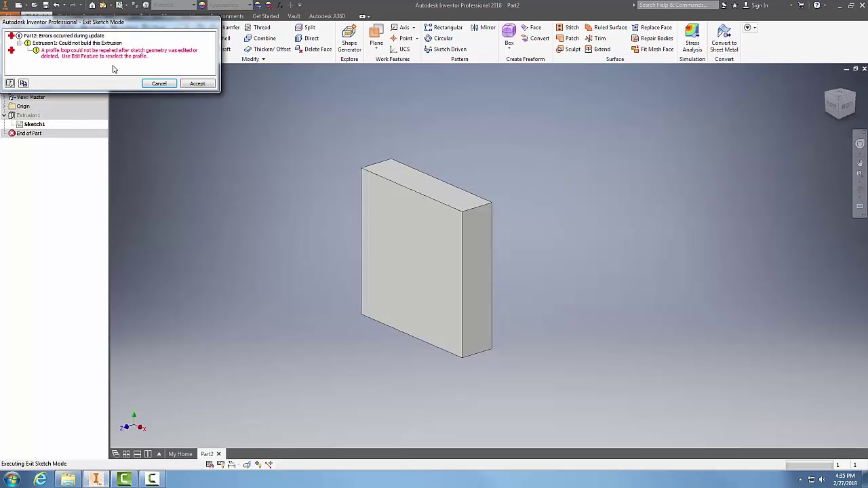Open File Explorer from taskbar

[68, 480]
